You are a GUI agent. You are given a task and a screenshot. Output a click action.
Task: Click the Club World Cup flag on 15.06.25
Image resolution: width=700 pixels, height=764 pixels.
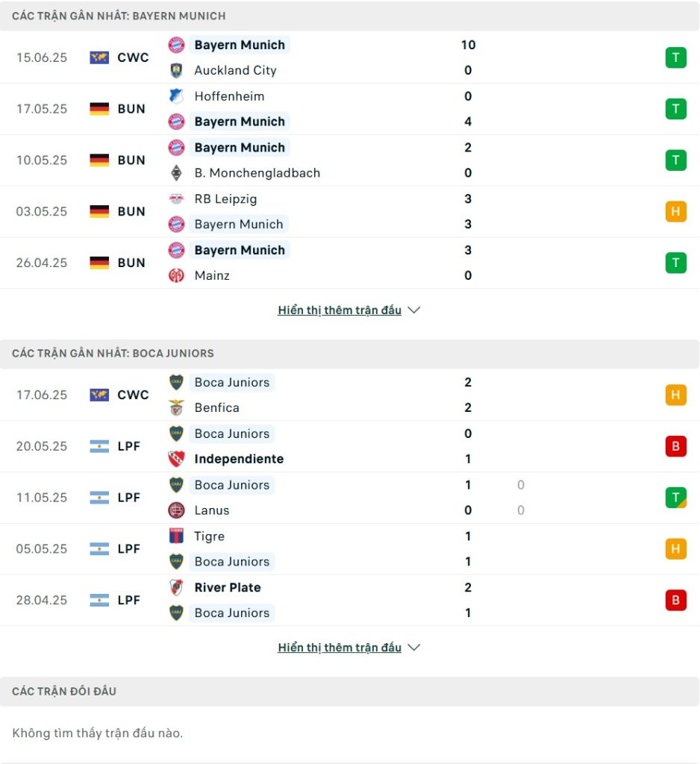(x=99, y=57)
